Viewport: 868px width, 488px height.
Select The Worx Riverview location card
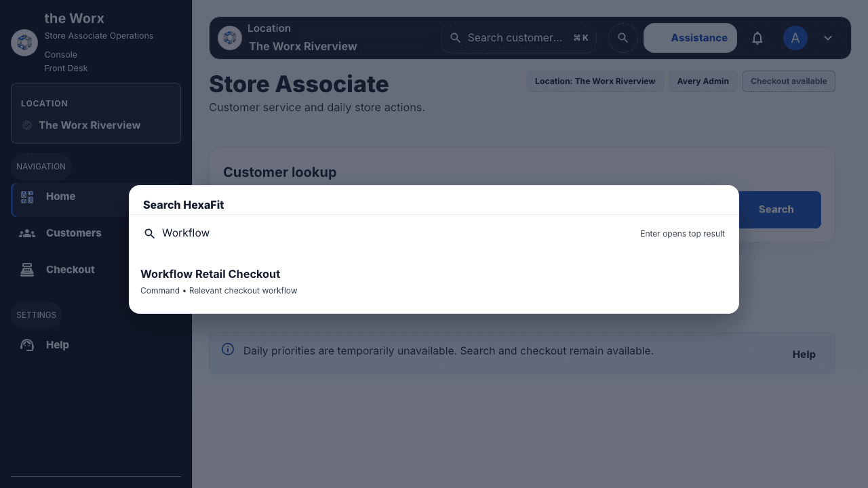[x=96, y=113]
